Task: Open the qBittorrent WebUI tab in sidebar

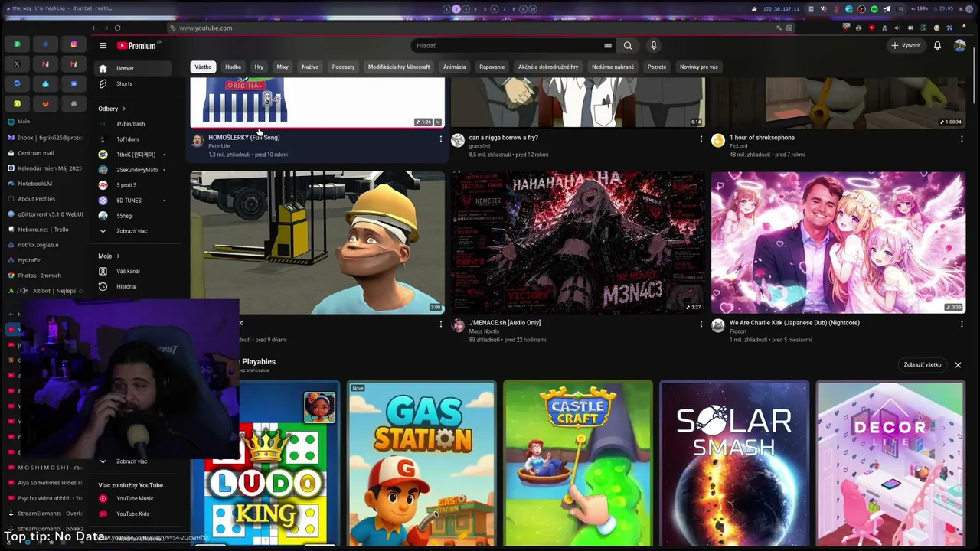Action: pyautogui.click(x=46, y=214)
